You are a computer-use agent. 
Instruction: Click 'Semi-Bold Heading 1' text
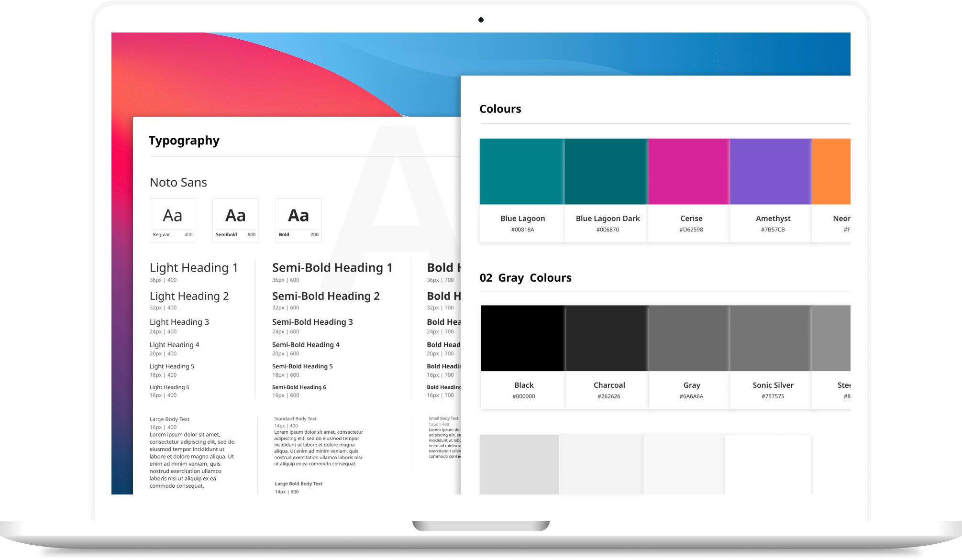pyautogui.click(x=332, y=267)
